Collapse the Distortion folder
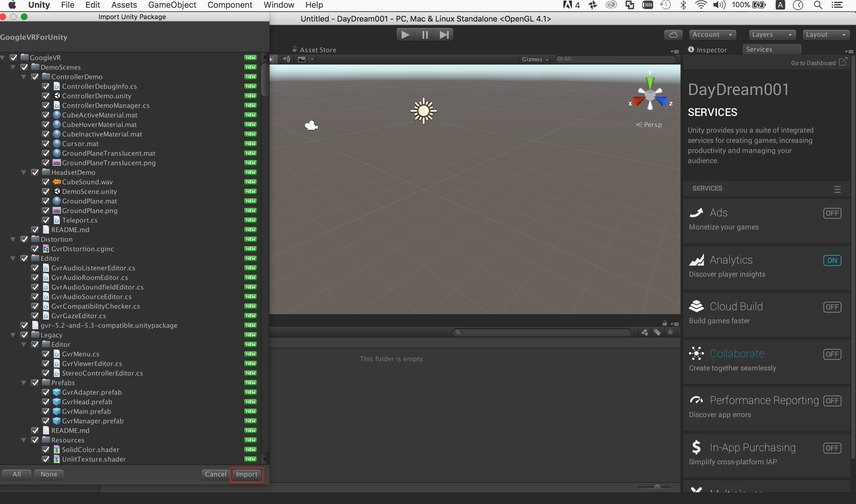856x504 pixels. [x=13, y=239]
